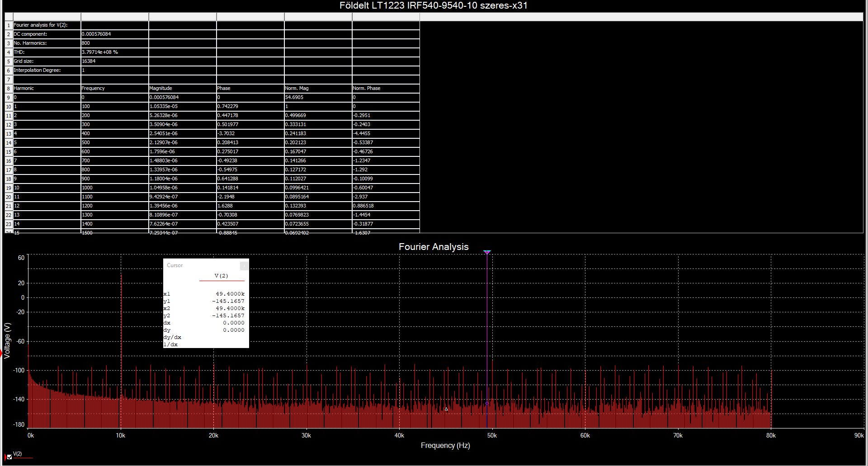Select the x1 value 49.4000k
Viewport: 868px width, 466px height.
coord(230,294)
